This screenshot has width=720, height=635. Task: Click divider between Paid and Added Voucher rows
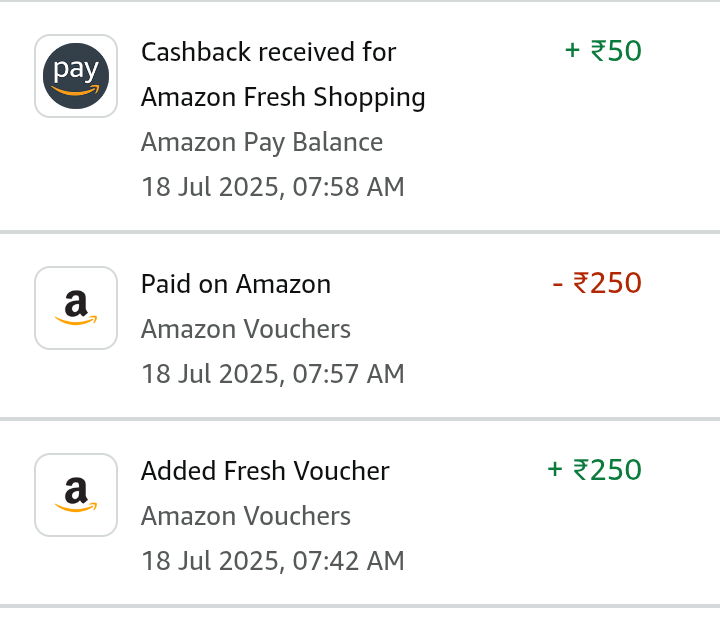(360, 418)
